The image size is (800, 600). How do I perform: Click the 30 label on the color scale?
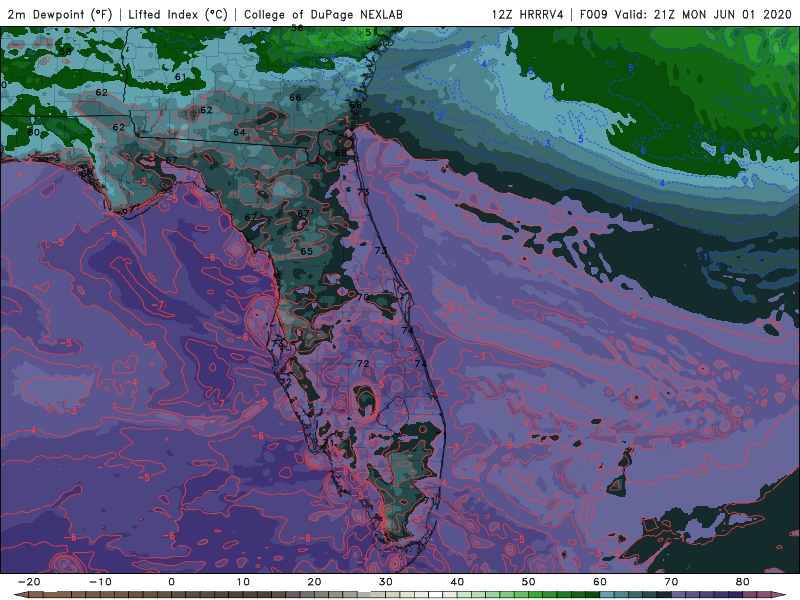tap(386, 582)
